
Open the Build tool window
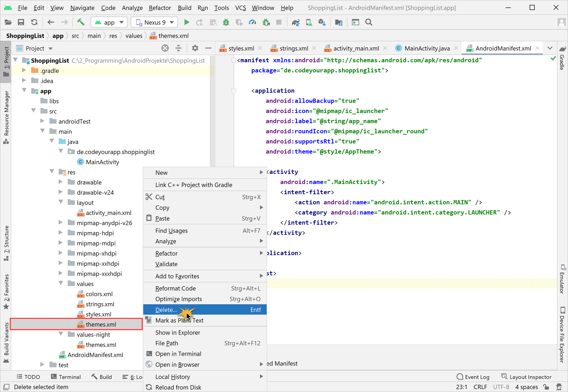[x=102, y=377]
